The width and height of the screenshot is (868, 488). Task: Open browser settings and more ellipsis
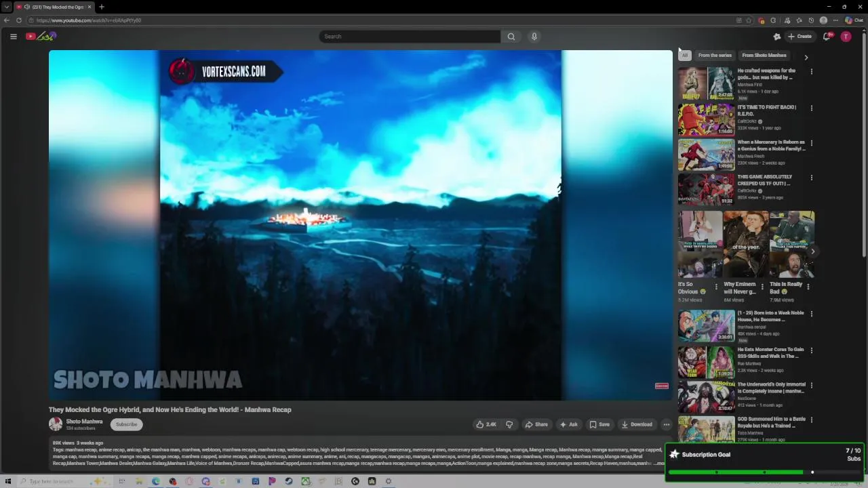pos(835,20)
